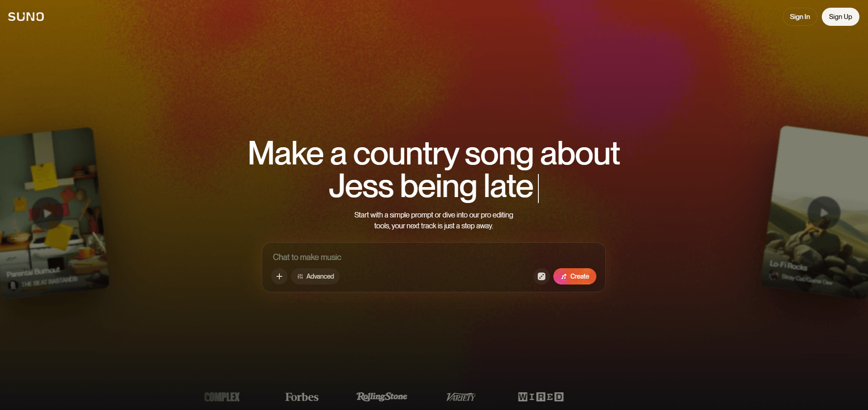Click the Sign In button
The image size is (868, 410).
point(800,17)
